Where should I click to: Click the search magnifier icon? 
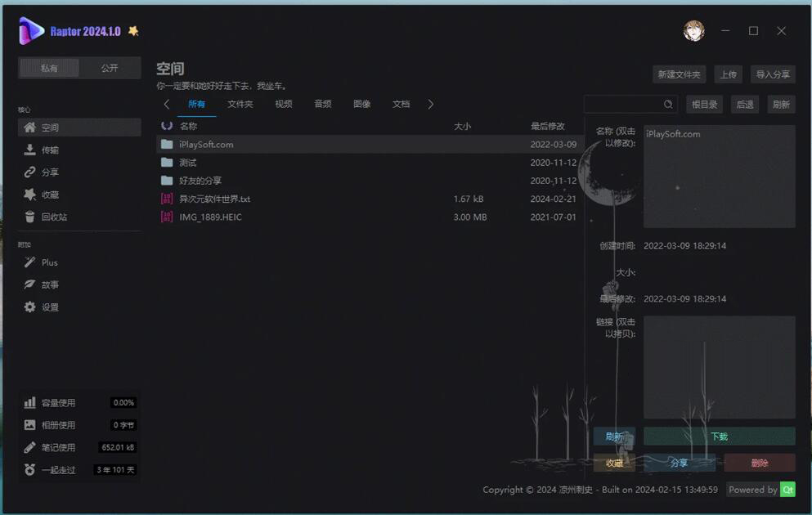(x=668, y=105)
